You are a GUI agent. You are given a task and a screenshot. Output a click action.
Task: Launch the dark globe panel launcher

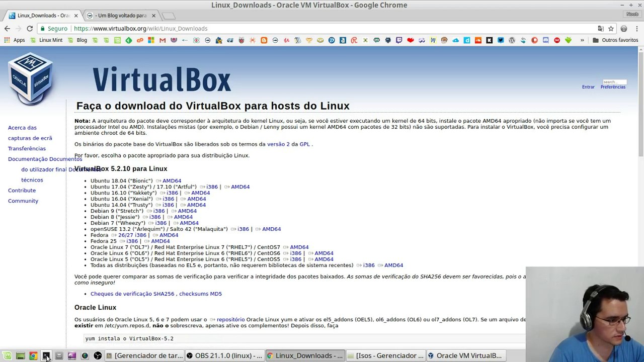85,356
